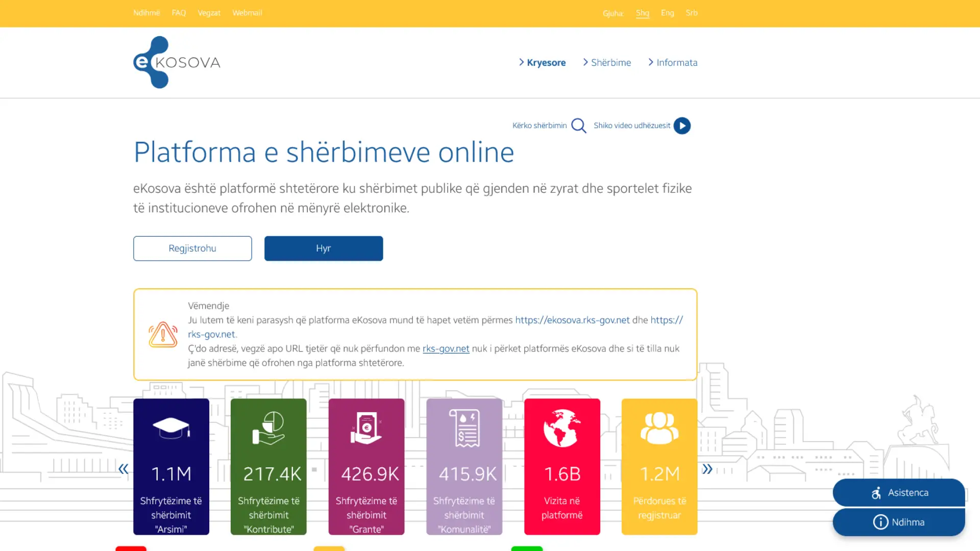The height and width of the screenshot is (551, 980).
Task: Go to previous statistics with left arrows
Action: pos(124,469)
